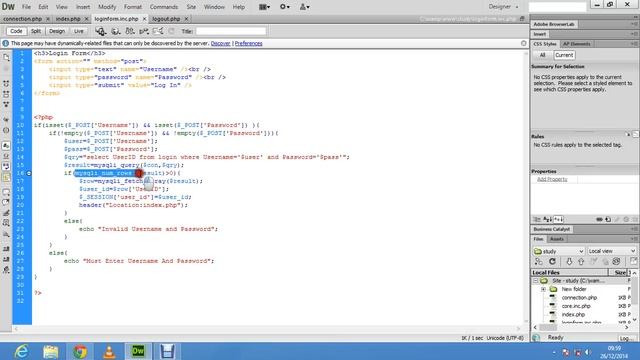
Task: Click the W3C validation icon
Action: 144,31
